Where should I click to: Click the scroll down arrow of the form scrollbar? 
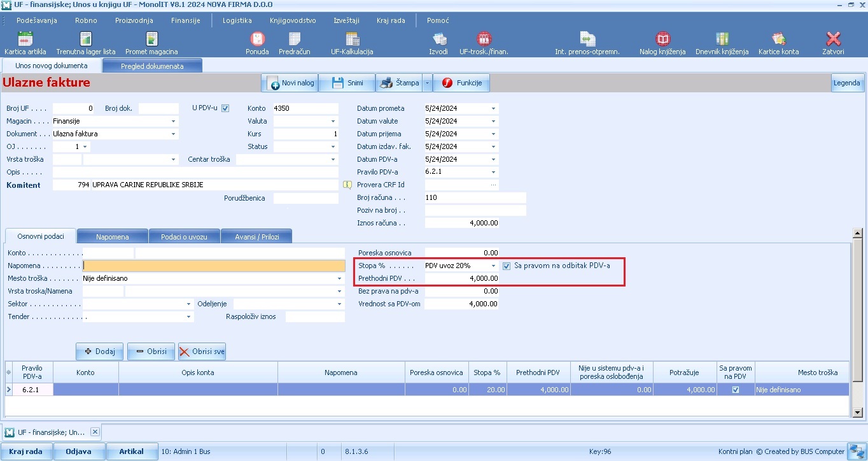tap(857, 413)
